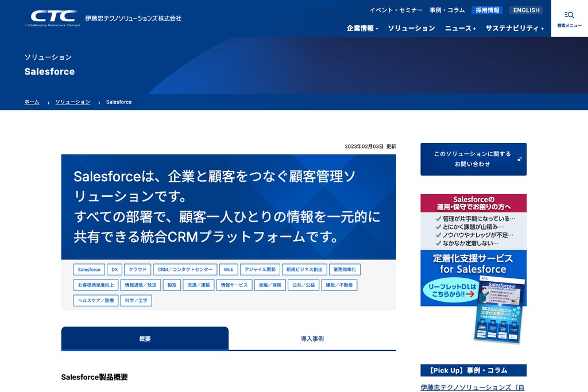Go to ソリューション breadcrumb link
The image size is (588, 392).
tap(73, 102)
